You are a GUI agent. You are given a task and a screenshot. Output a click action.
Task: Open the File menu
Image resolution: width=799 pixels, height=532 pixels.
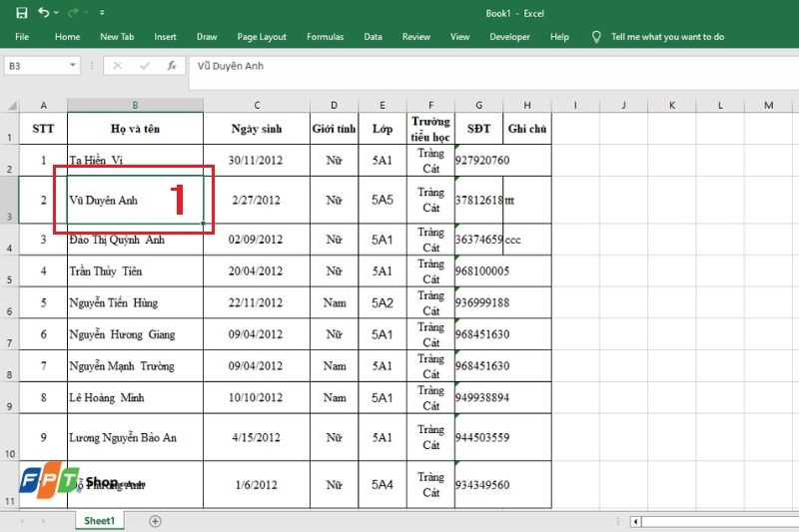point(22,37)
